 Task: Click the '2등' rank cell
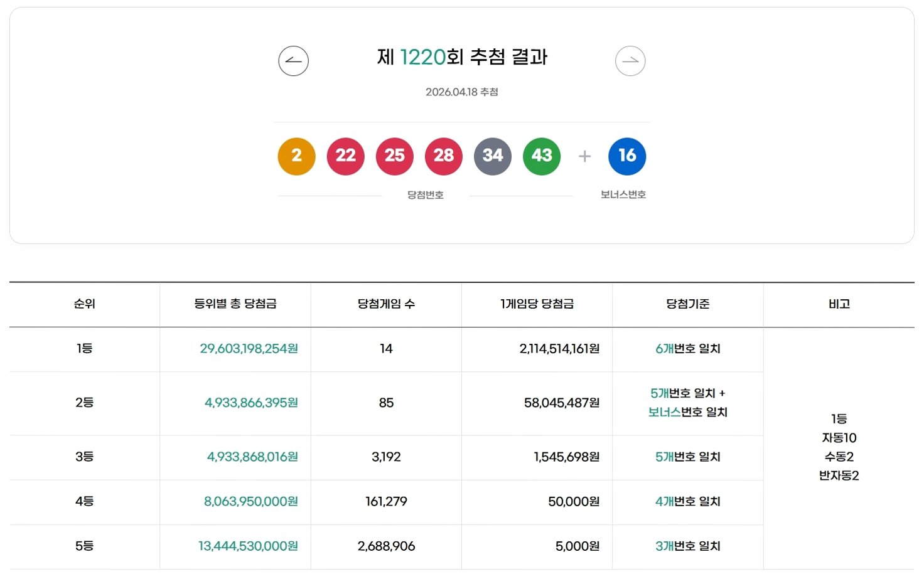tap(85, 403)
